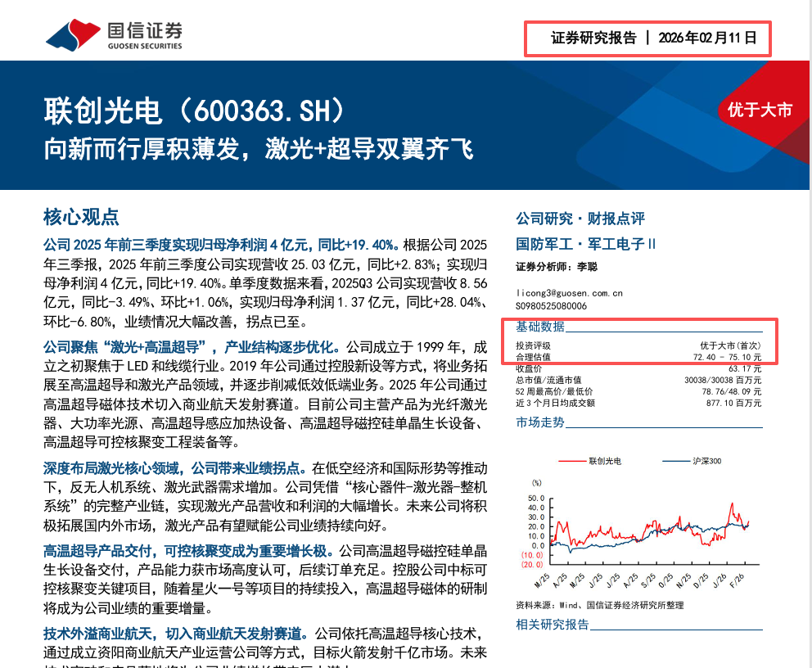
Task: Click the red '优于大市' rating badge
Action: 760,110
